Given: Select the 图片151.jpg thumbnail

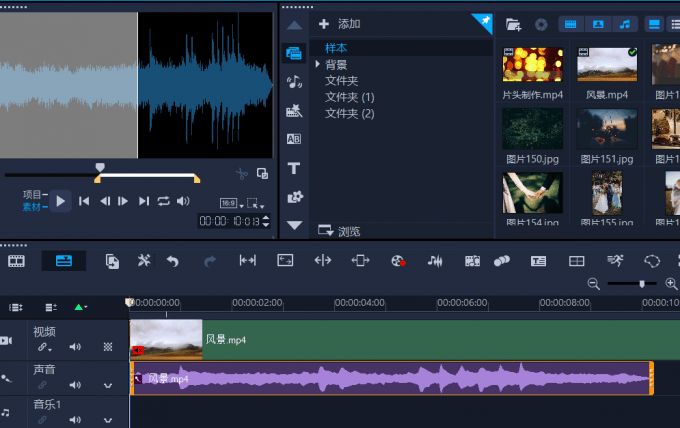Looking at the screenshot, I should pos(607,129).
